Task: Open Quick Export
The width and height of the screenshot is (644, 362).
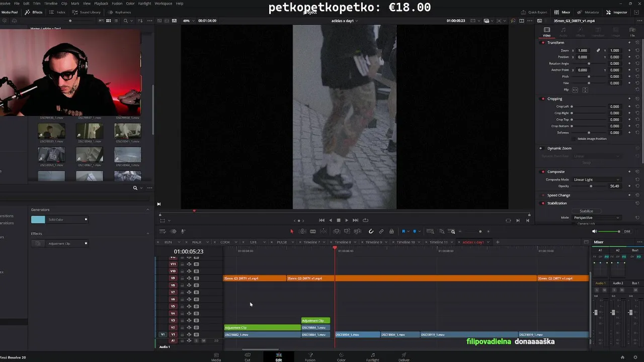Action: (x=534, y=12)
